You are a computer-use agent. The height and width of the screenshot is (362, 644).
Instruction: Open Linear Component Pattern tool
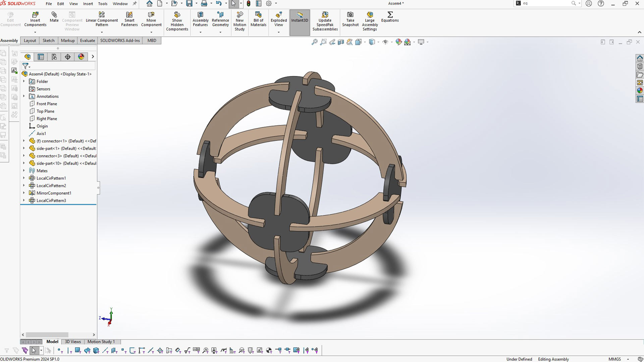(102, 19)
